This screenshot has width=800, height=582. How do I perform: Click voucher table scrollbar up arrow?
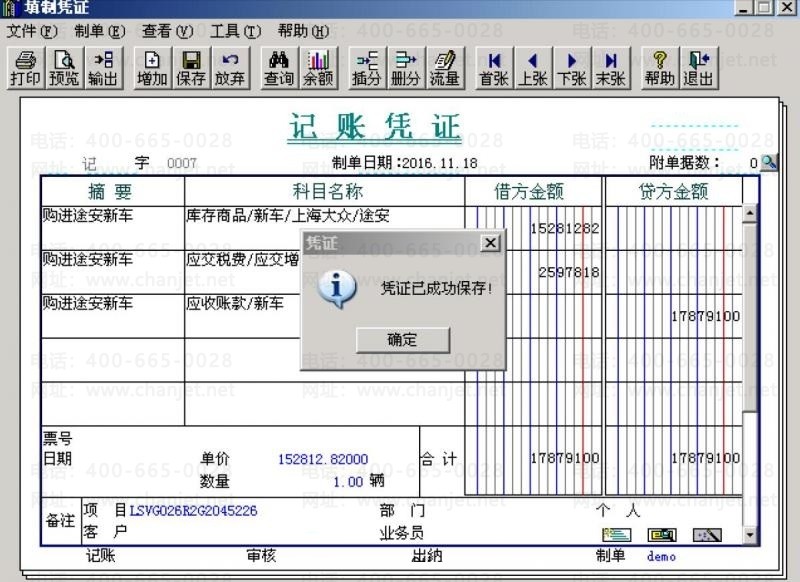(x=749, y=213)
